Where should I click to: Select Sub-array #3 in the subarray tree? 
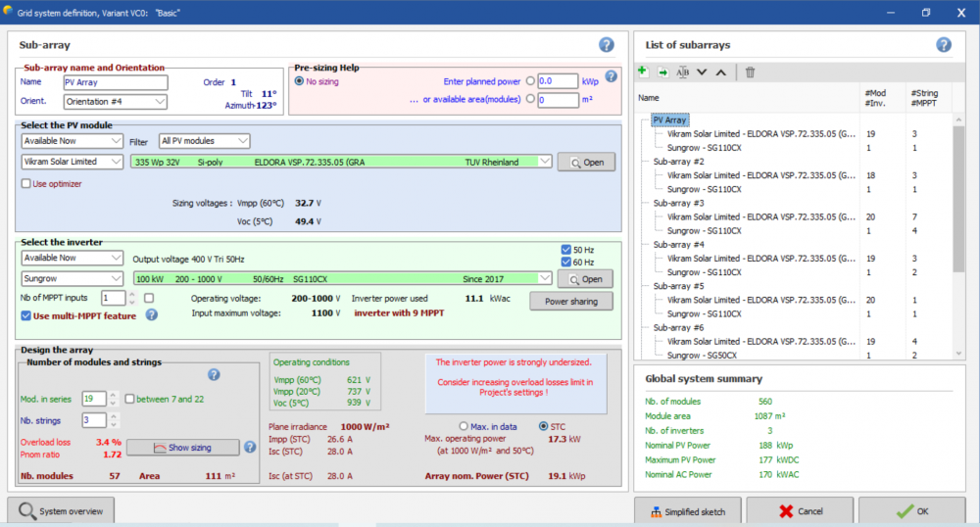point(678,203)
